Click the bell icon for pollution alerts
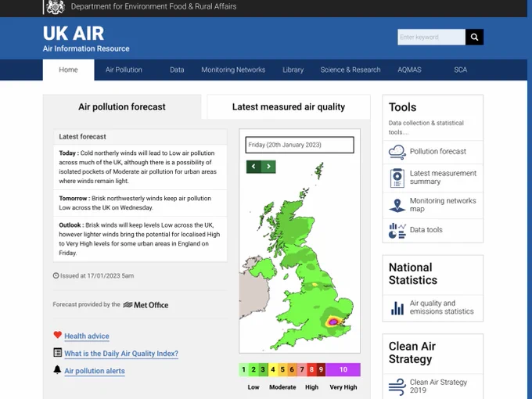This screenshot has width=532, height=399. point(57,369)
